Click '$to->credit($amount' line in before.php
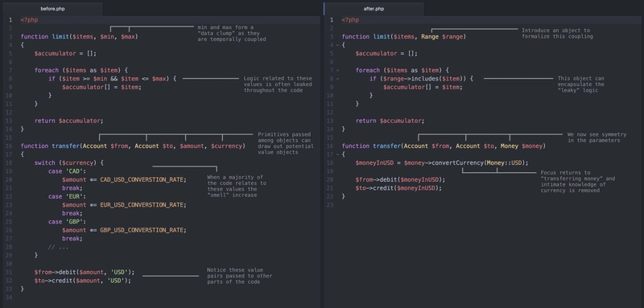 [x=83, y=281]
